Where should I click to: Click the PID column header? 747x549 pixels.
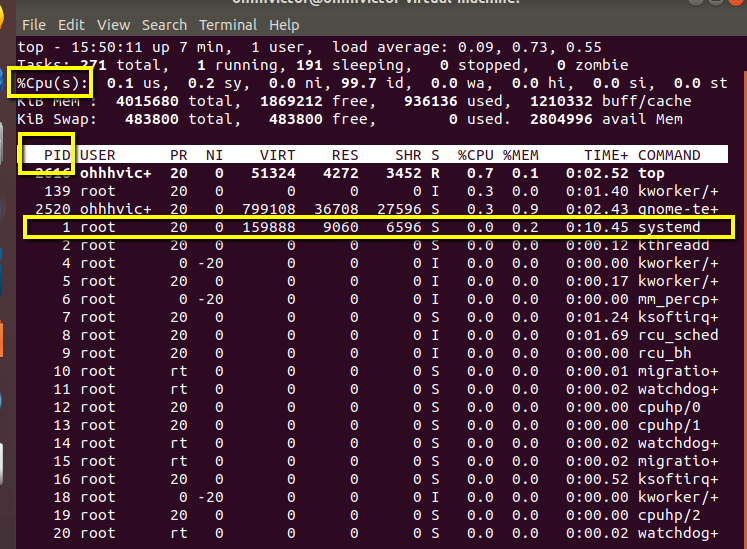[x=57, y=155]
